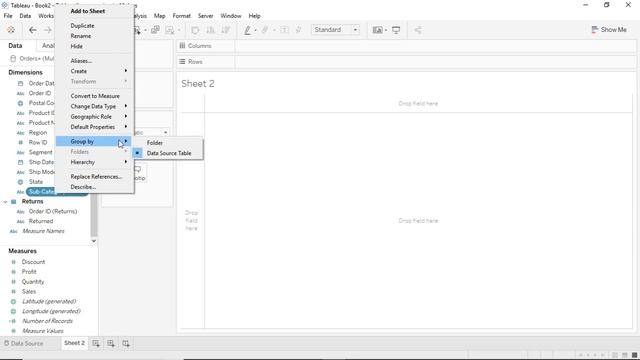Click the Sheet 2 title text
Image resolution: width=640 pixels, height=360 pixels.
[198, 84]
